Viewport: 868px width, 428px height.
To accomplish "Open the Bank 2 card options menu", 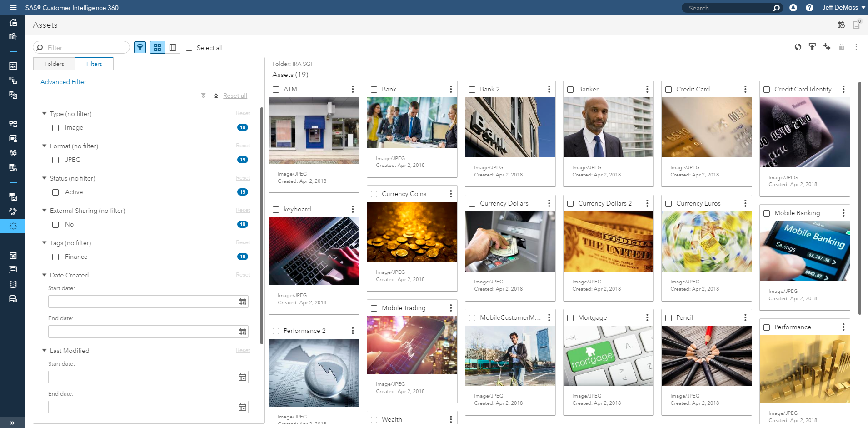I will 549,89.
